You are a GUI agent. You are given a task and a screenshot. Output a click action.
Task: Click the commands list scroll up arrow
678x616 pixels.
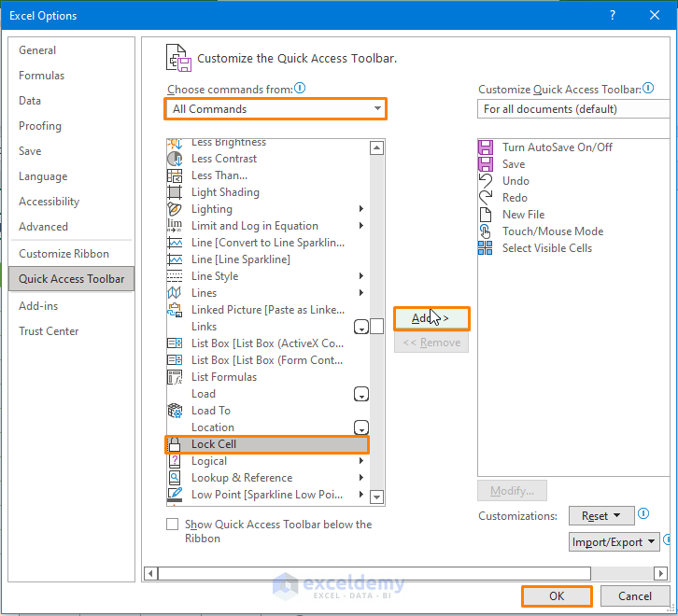(x=376, y=147)
